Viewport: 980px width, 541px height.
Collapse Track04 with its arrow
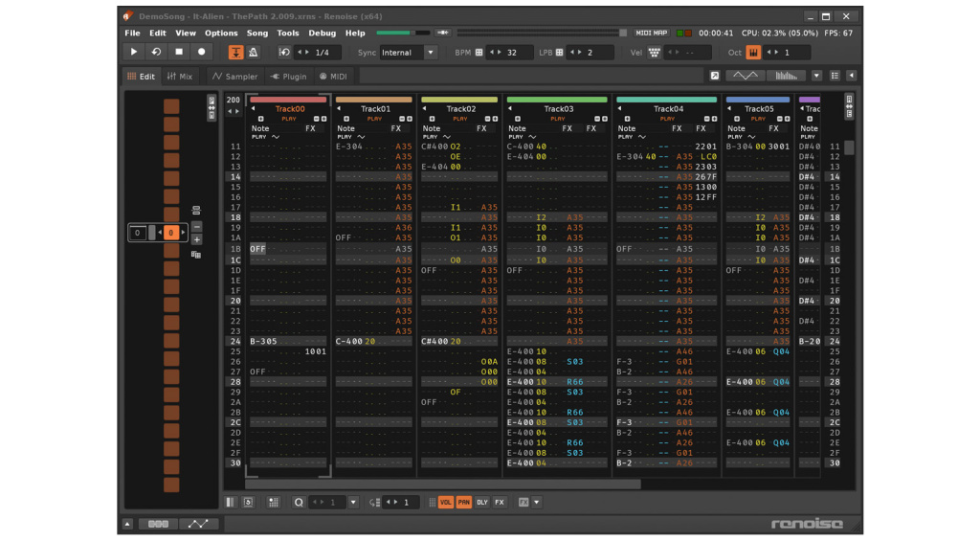pos(619,108)
